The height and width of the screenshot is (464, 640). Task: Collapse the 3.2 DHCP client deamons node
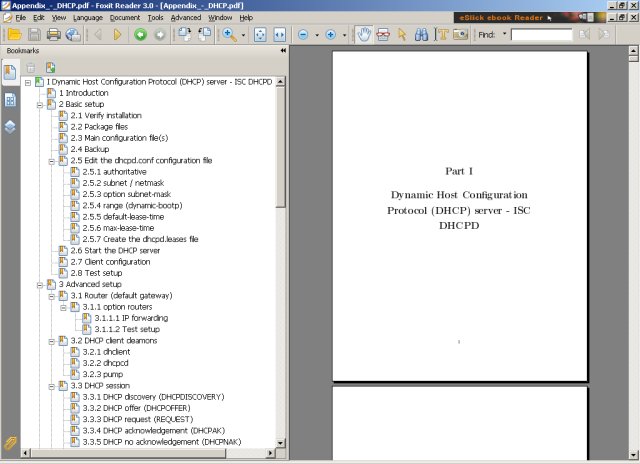tap(51, 341)
